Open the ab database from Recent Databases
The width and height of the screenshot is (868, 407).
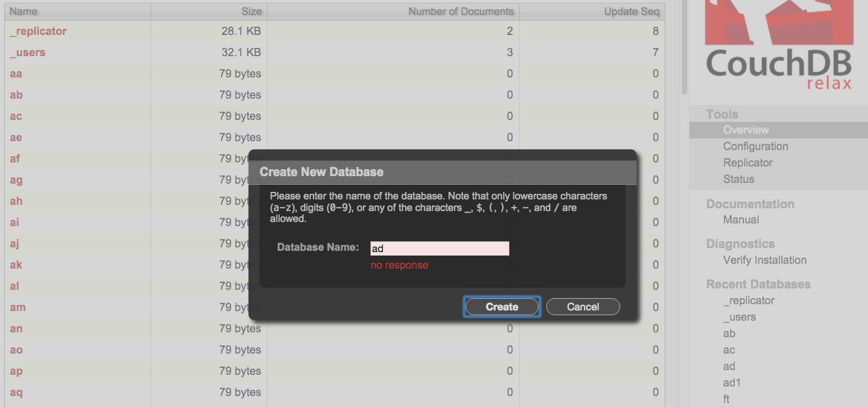click(728, 333)
